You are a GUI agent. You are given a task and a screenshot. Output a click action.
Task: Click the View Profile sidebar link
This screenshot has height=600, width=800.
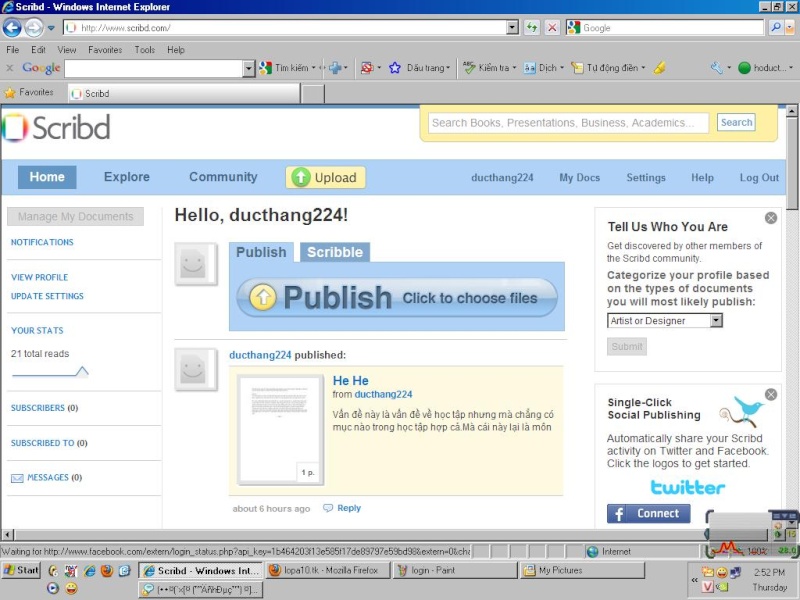coord(39,278)
